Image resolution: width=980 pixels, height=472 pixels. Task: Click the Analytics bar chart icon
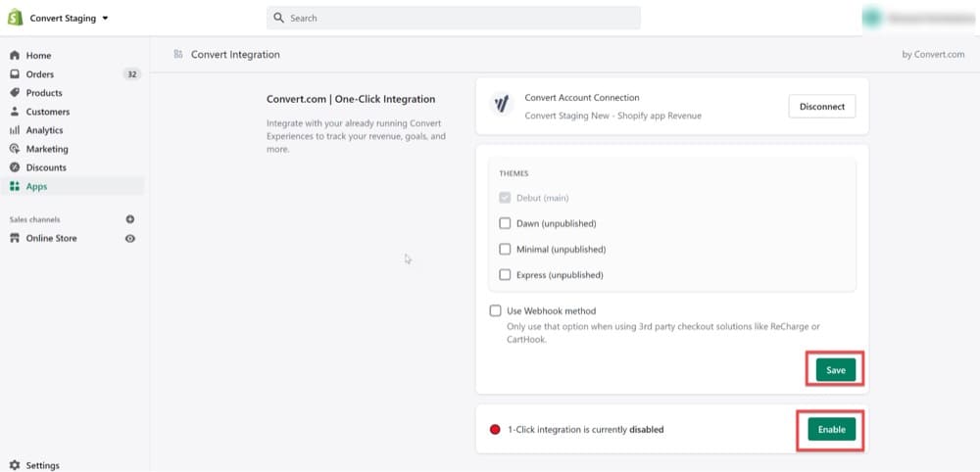point(15,130)
